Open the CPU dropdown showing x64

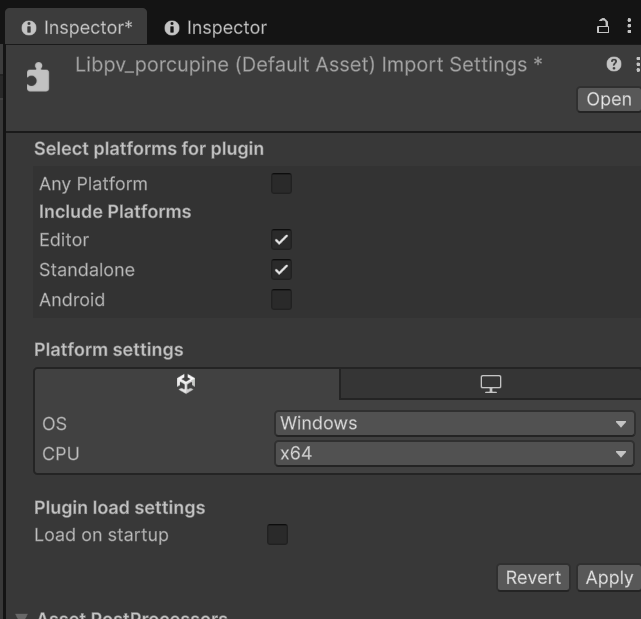(x=454, y=454)
